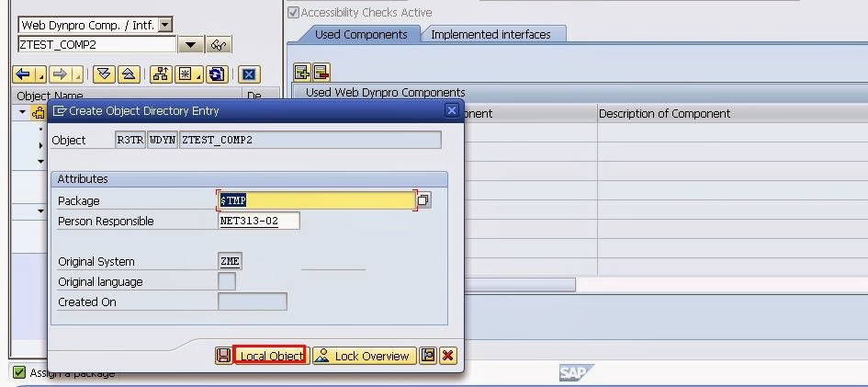Click the grey forward arrow icon
Image resolution: width=868 pixels, height=387 pixels.
pos(59,74)
